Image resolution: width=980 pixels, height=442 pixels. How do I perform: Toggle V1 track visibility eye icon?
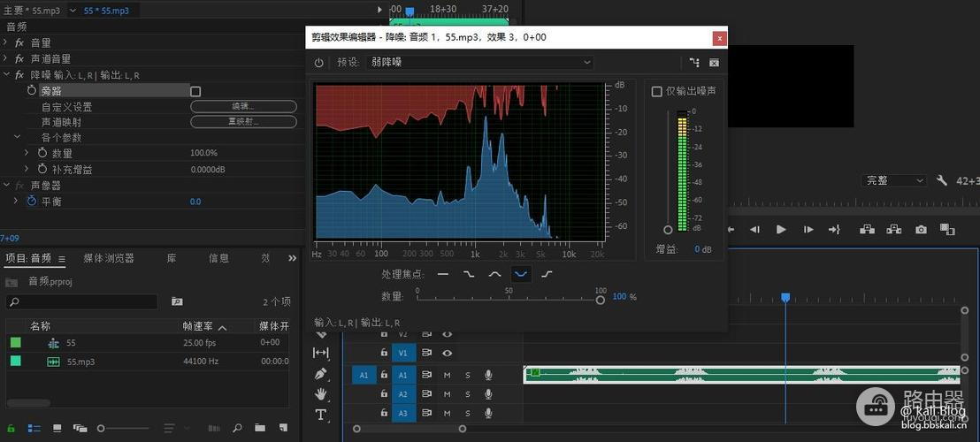click(448, 353)
